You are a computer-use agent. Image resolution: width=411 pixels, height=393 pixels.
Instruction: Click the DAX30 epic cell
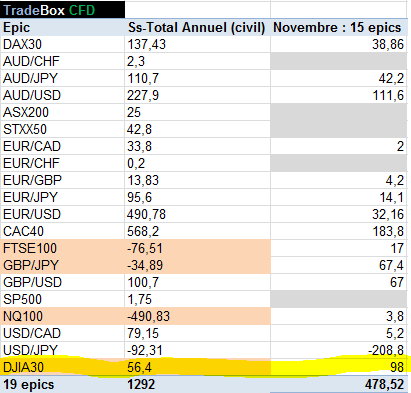point(62,44)
